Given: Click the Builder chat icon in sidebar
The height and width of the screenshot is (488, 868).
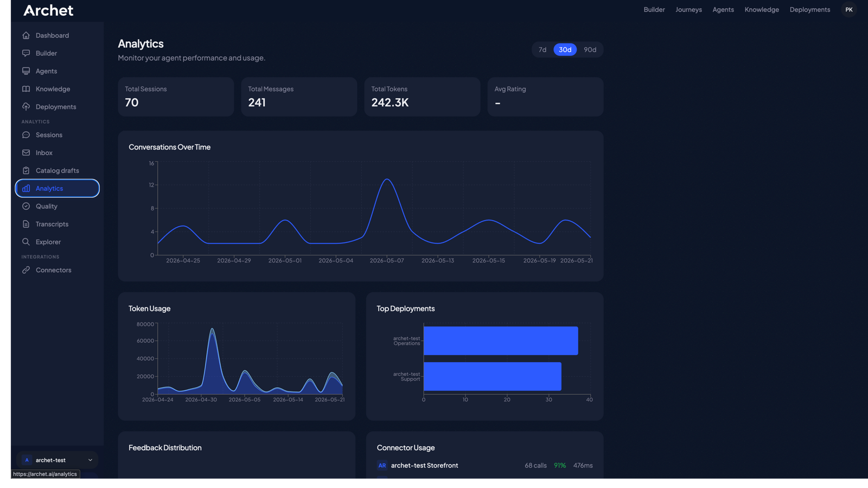Looking at the screenshot, I should pos(26,53).
